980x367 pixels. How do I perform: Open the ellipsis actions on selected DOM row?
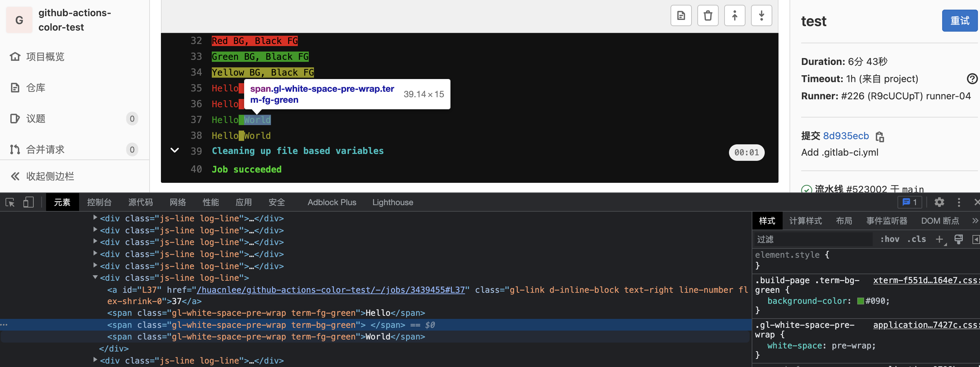click(x=4, y=325)
